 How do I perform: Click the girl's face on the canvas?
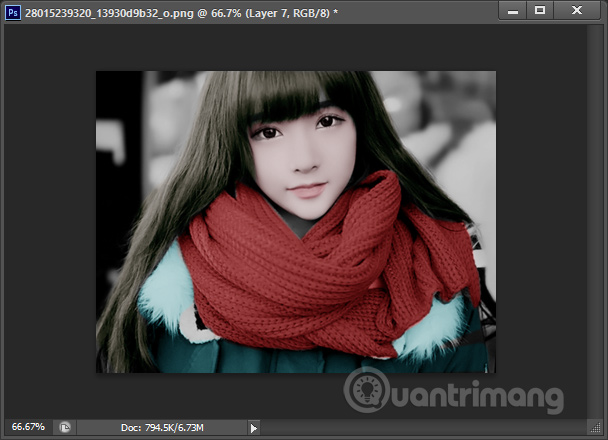pyautogui.click(x=302, y=163)
